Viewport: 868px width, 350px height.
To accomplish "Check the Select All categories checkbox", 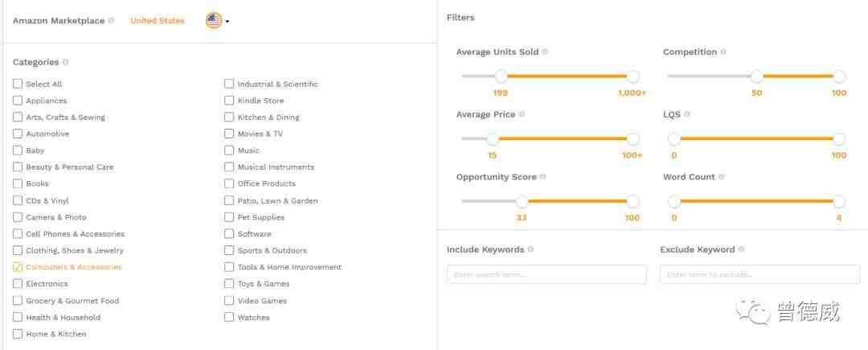I will tap(18, 84).
